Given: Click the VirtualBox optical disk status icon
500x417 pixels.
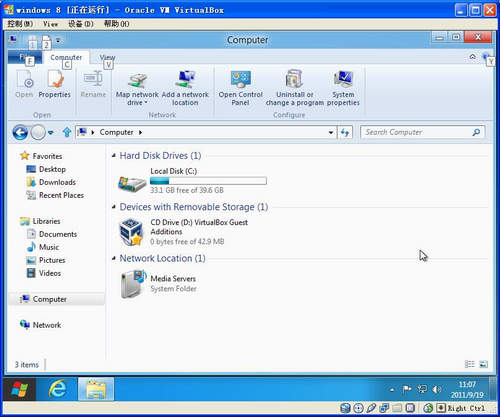Looking at the screenshot, I should click(358, 408).
